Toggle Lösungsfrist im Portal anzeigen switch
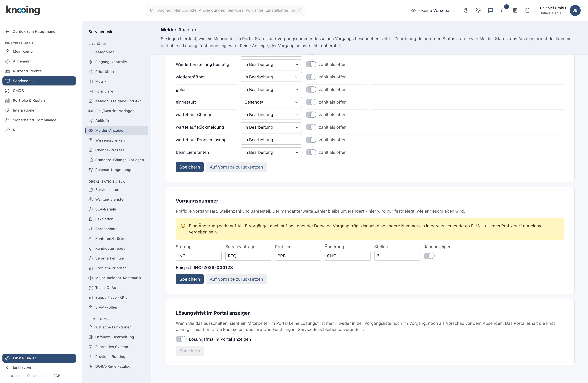The height and width of the screenshot is (383, 588). pyautogui.click(x=181, y=339)
